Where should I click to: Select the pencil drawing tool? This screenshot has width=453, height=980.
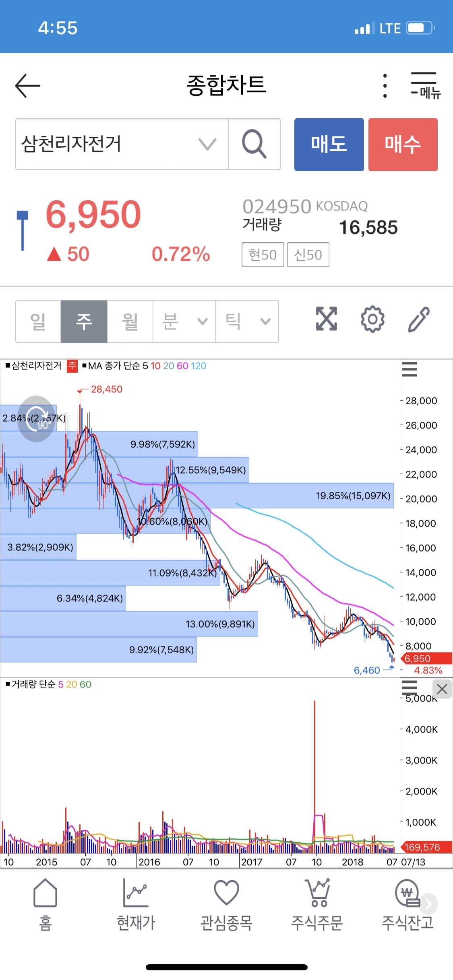pyautogui.click(x=419, y=319)
